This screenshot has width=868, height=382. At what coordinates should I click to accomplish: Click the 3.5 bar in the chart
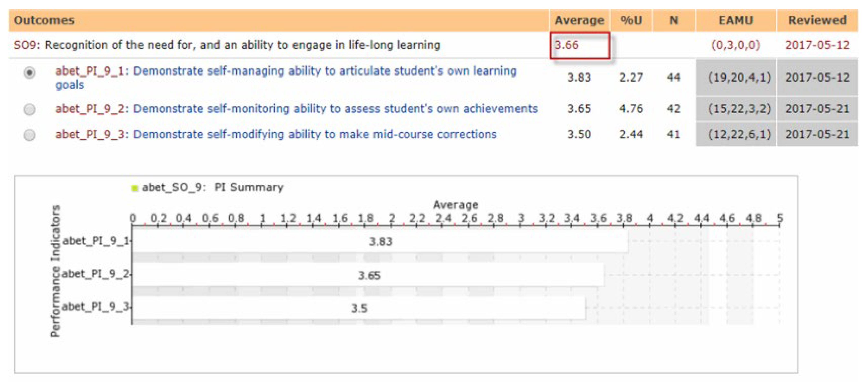[359, 308]
